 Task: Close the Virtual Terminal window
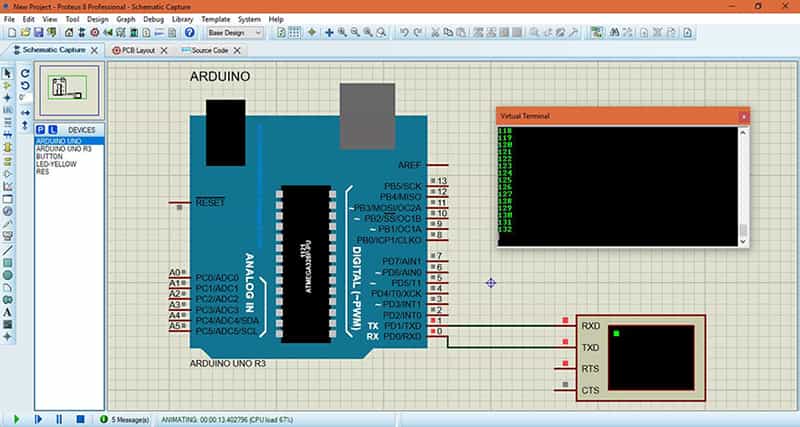[743, 117]
